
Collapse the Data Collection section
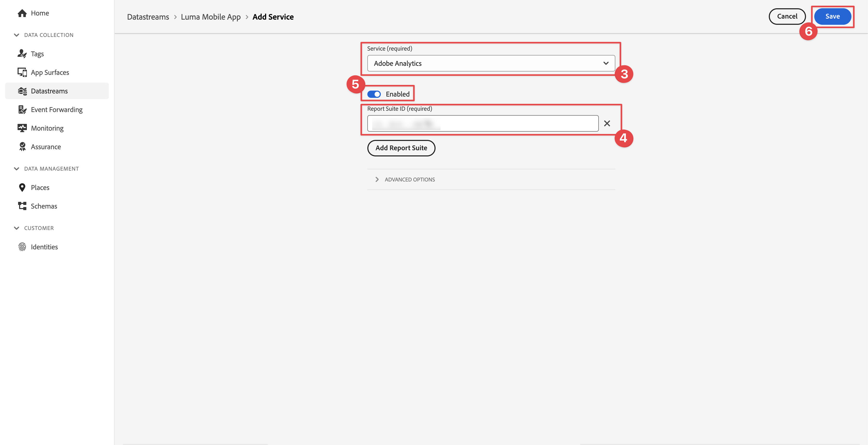[x=17, y=35]
